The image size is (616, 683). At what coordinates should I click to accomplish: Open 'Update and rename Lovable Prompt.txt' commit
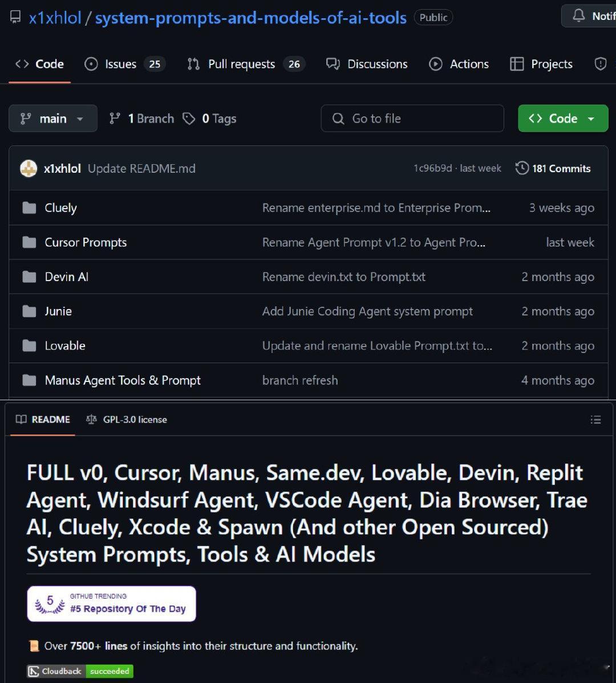click(377, 346)
